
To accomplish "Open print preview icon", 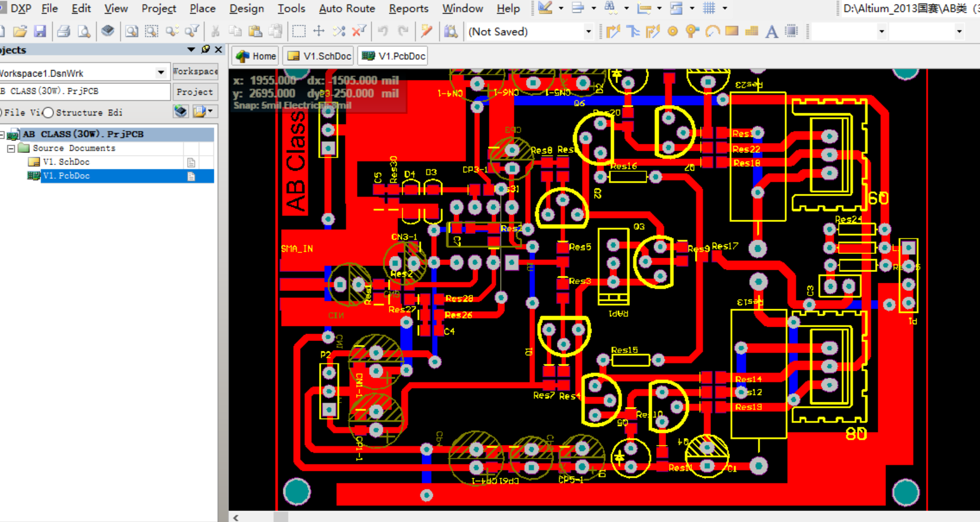I will click(84, 31).
